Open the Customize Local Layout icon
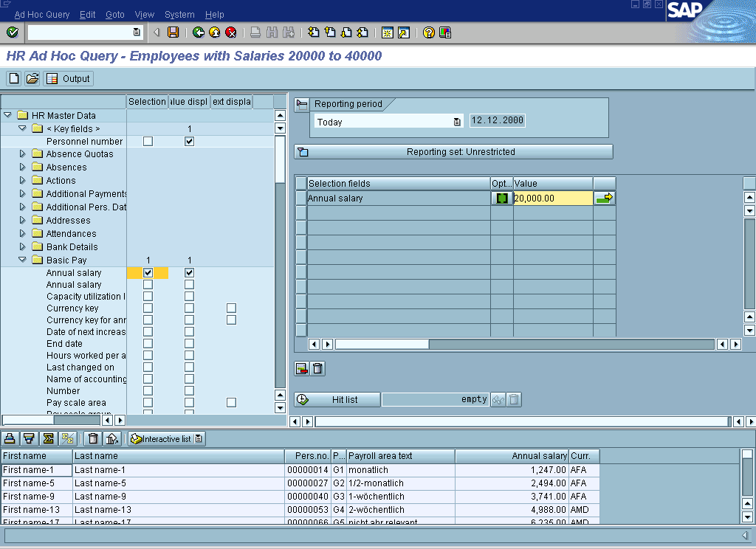The width and height of the screenshot is (756, 549). [445, 32]
